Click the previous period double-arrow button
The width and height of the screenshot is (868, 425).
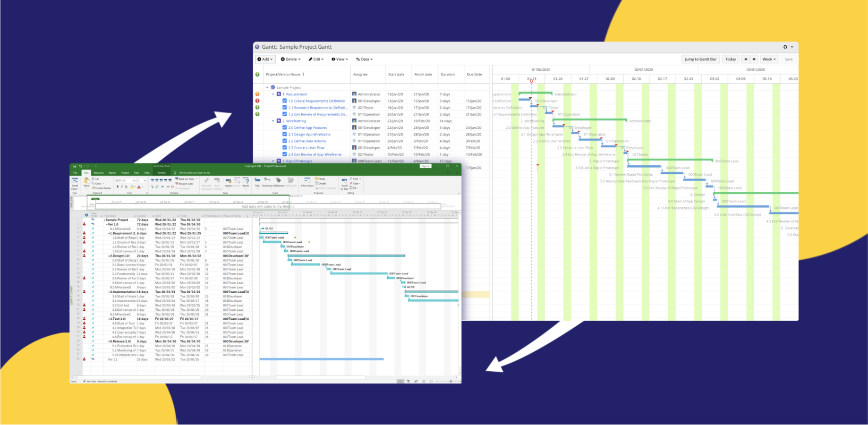click(x=746, y=59)
